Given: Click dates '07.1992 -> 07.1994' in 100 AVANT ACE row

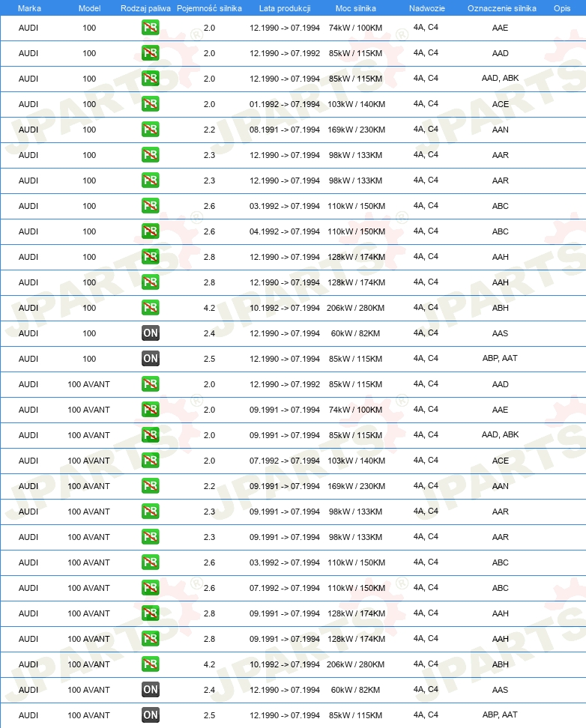Looking at the screenshot, I should pyautogui.click(x=285, y=461).
